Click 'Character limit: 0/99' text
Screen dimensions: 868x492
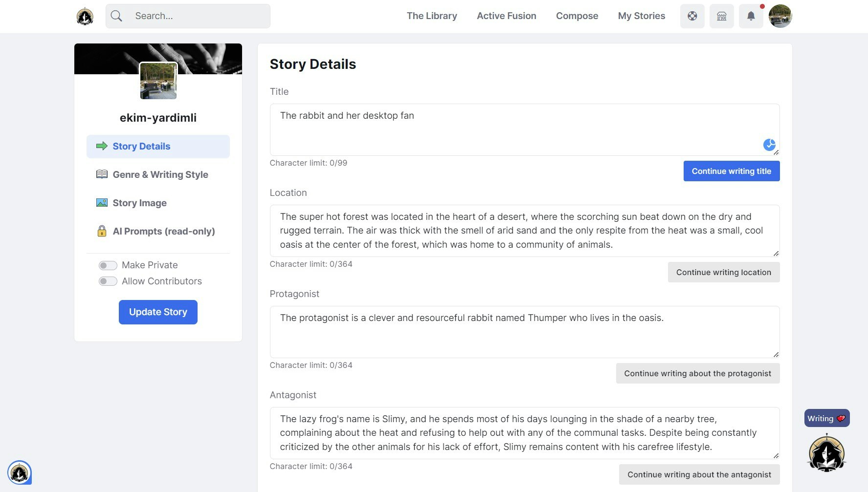[x=309, y=163]
